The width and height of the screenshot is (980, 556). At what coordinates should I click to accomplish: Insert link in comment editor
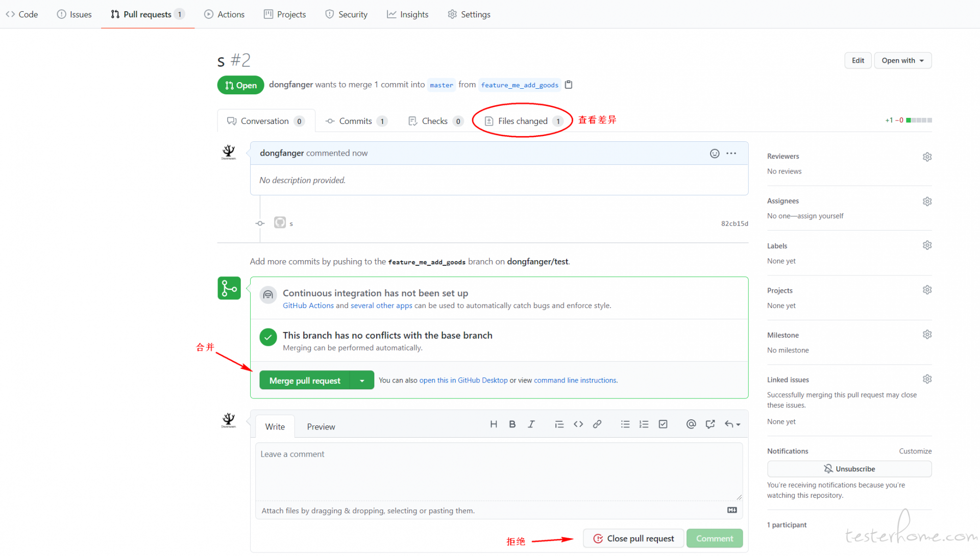(597, 424)
